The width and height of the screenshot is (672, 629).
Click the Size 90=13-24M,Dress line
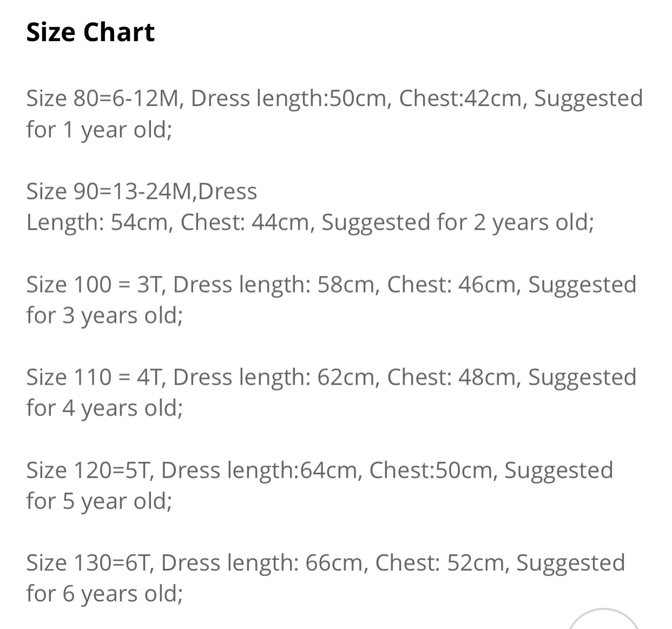142,191
